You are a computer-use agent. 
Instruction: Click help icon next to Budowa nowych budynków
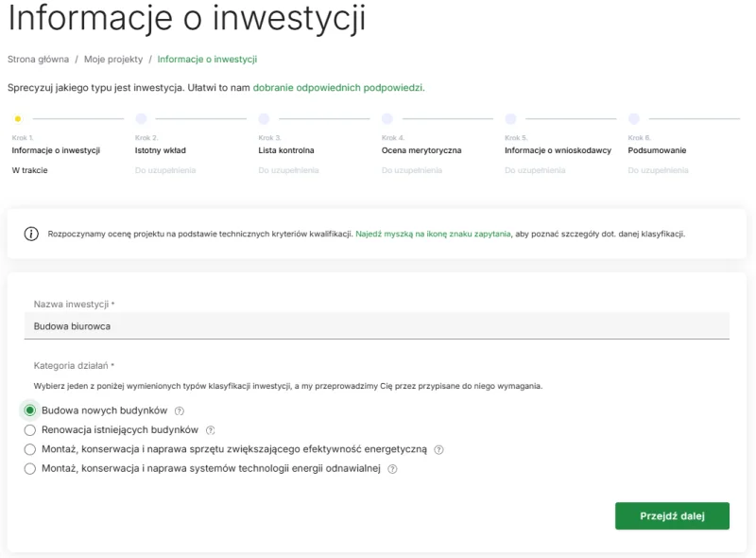pos(179,410)
